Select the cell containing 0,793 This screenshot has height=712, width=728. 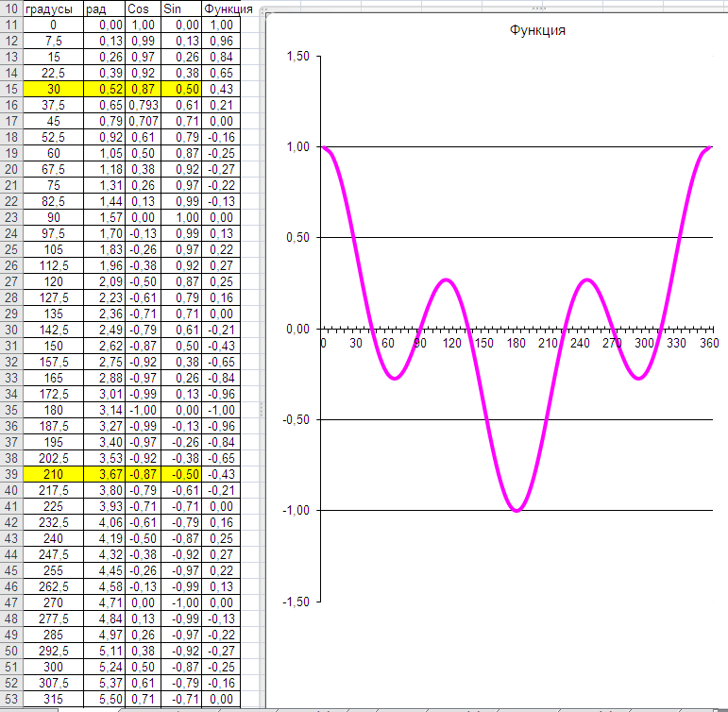click(143, 105)
